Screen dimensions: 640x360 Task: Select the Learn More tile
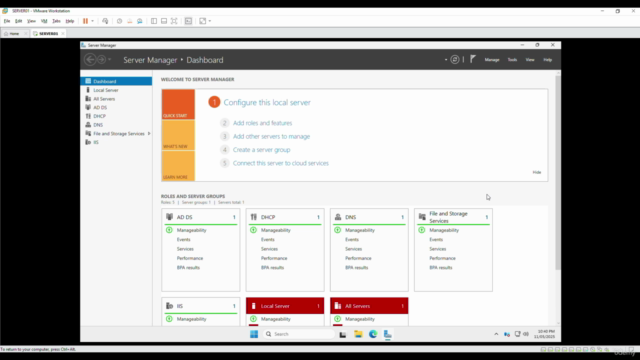[178, 166]
